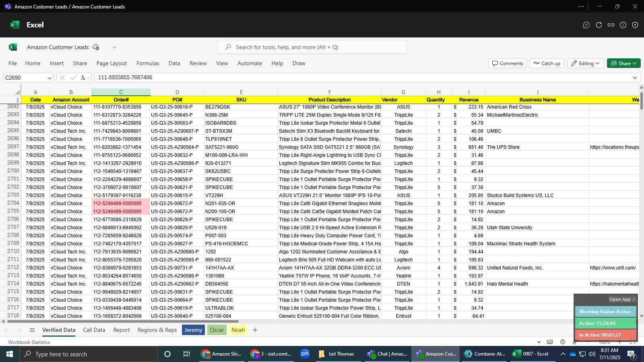Image resolution: width=644 pixels, height=362 pixels.
Task: Click Workbook Statistics in status bar
Action: (x=29, y=342)
